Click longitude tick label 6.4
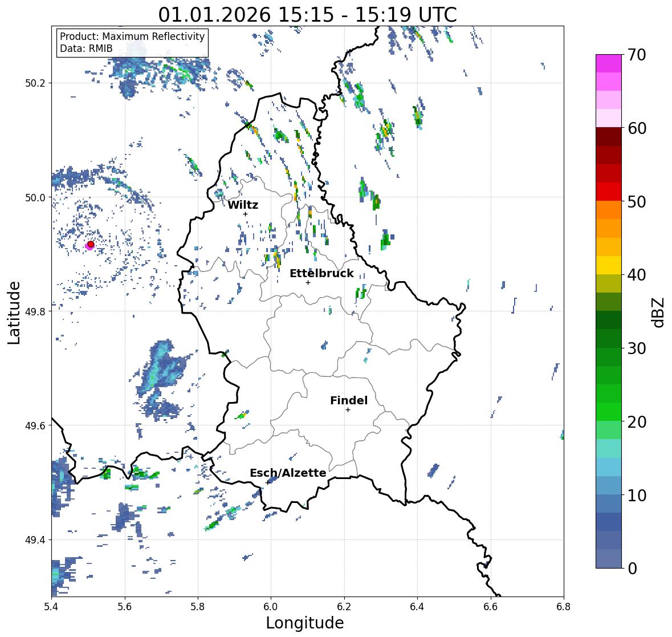 [x=417, y=607]
